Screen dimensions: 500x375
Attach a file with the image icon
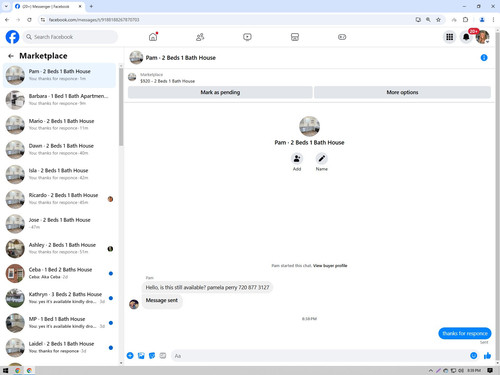point(141,356)
